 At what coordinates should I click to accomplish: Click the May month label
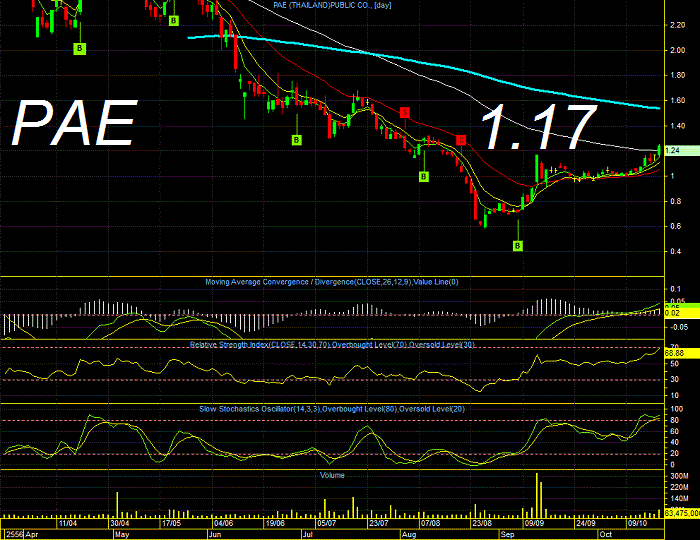coord(122,534)
